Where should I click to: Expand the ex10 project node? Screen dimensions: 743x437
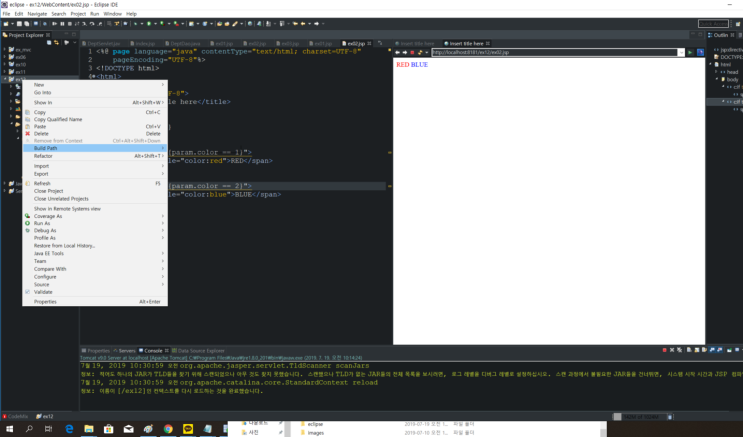(x=5, y=64)
